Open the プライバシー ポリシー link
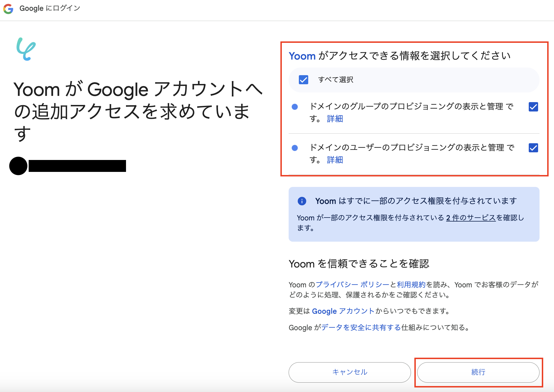554x392 pixels. (352, 284)
